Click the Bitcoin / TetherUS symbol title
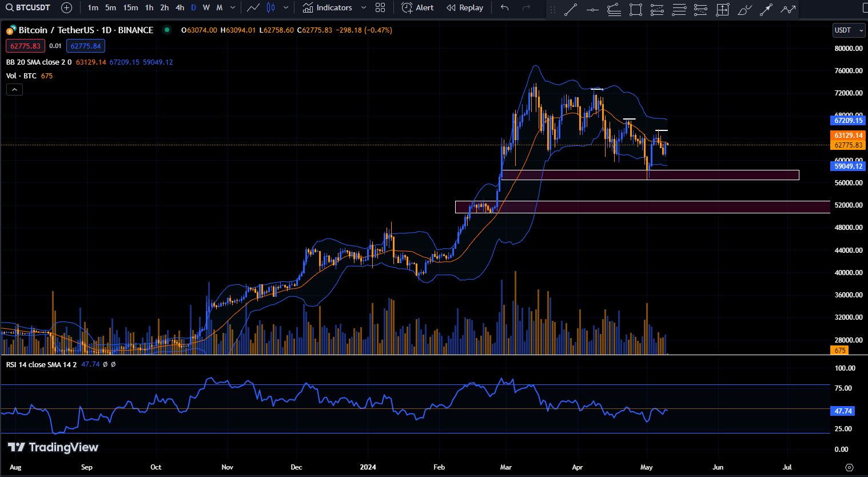The height and width of the screenshot is (477, 868). point(86,30)
